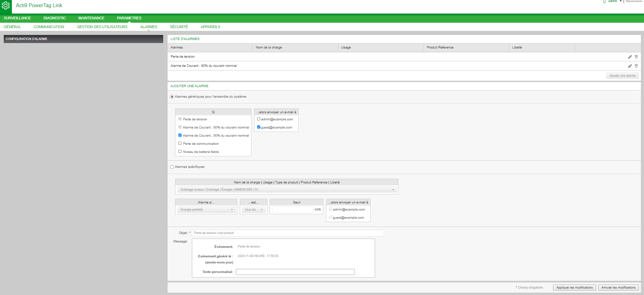Click Annuler les modifications button
Image resolution: width=644 pixels, height=295 pixels.
(618, 288)
